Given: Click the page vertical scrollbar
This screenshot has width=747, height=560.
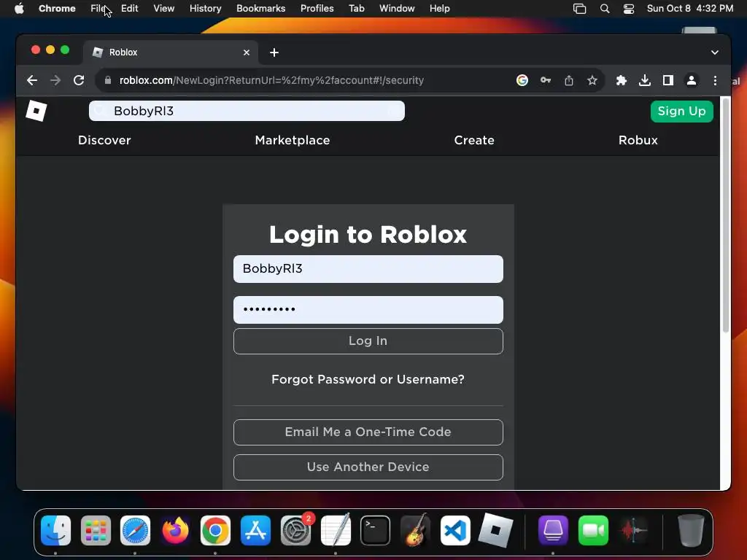Looking at the screenshot, I should (726, 214).
